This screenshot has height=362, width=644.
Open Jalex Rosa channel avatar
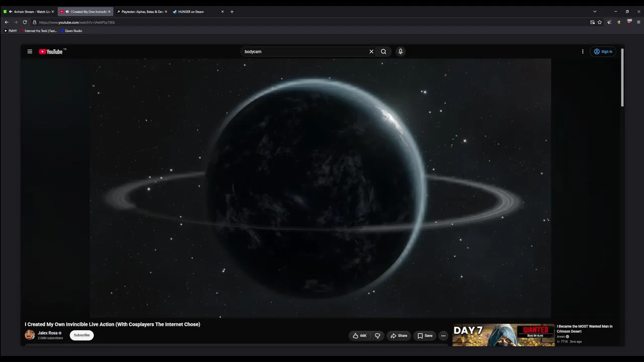click(x=30, y=335)
